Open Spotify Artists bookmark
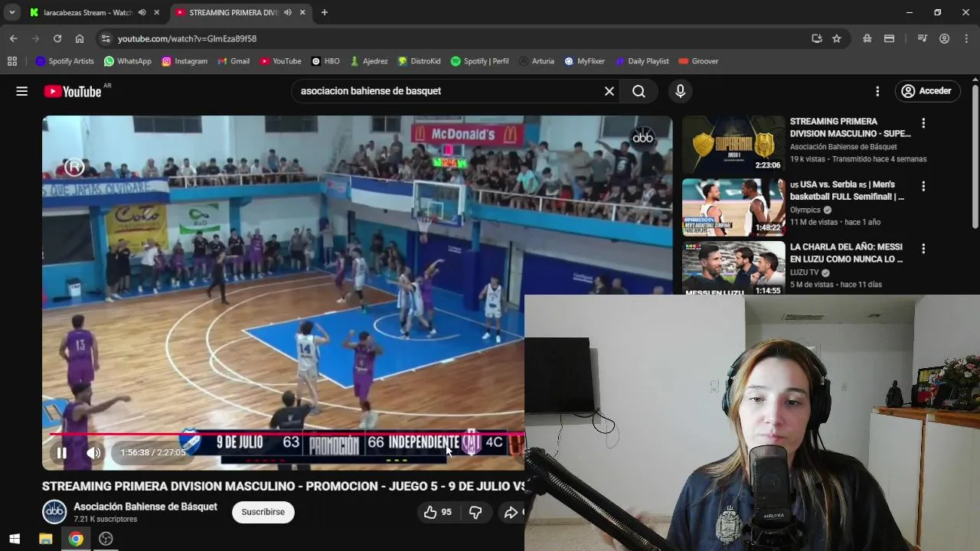Image resolution: width=980 pixels, height=551 pixels. click(x=65, y=61)
